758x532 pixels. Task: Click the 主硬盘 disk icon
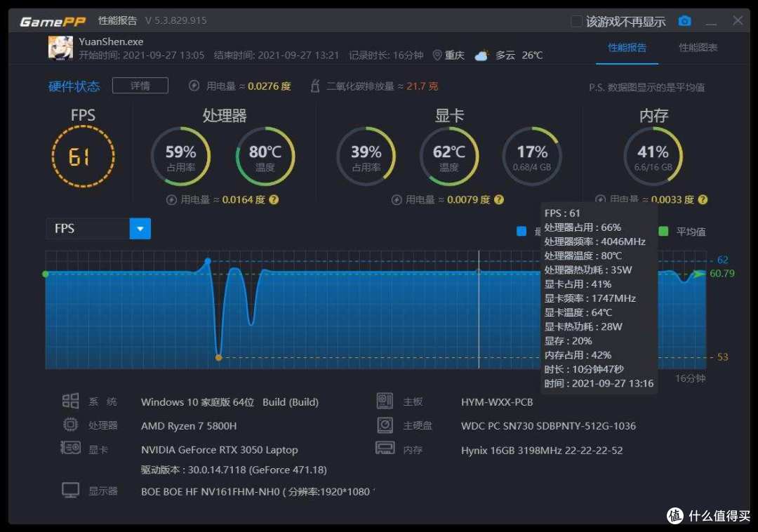[385, 425]
